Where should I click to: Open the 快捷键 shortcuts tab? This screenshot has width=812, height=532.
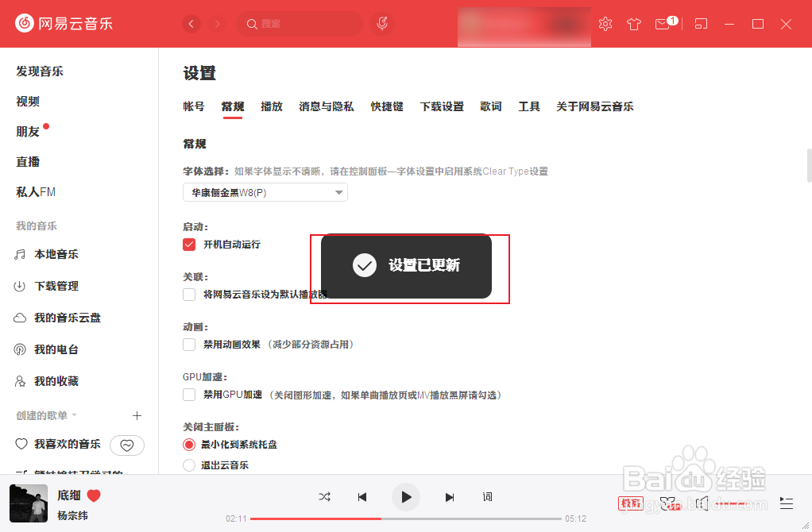pos(387,106)
